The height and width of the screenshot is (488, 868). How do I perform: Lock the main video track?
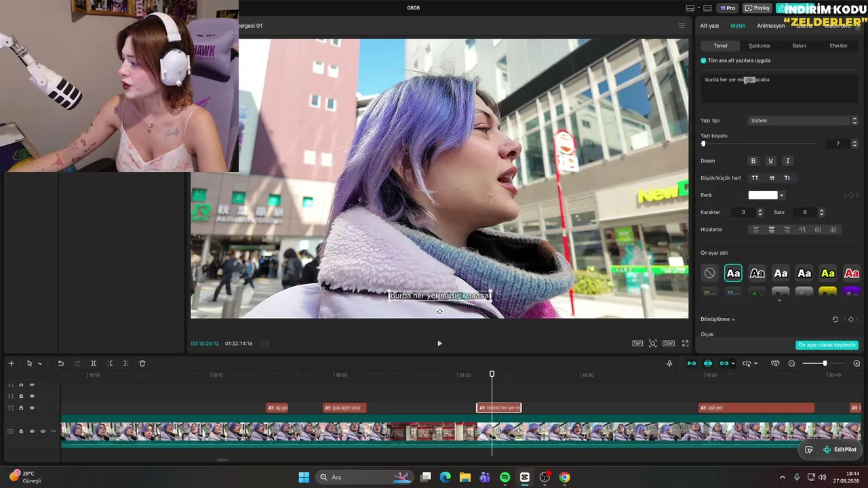(x=21, y=431)
